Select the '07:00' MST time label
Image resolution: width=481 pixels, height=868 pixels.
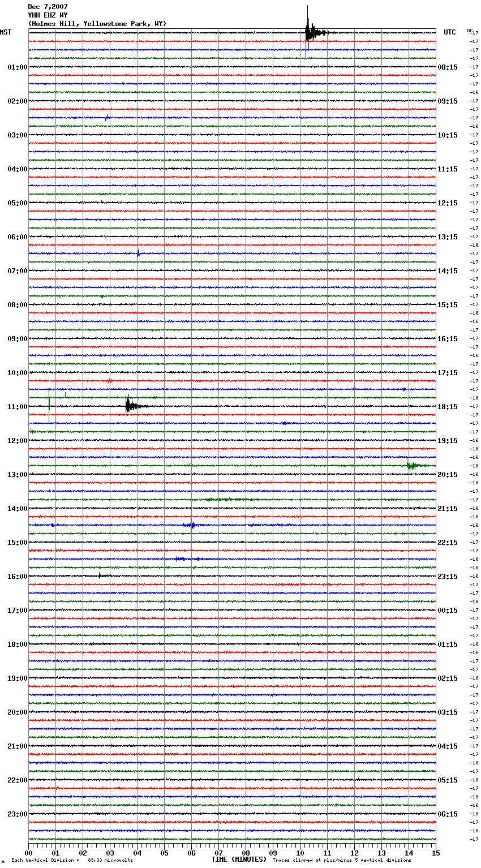18,271
